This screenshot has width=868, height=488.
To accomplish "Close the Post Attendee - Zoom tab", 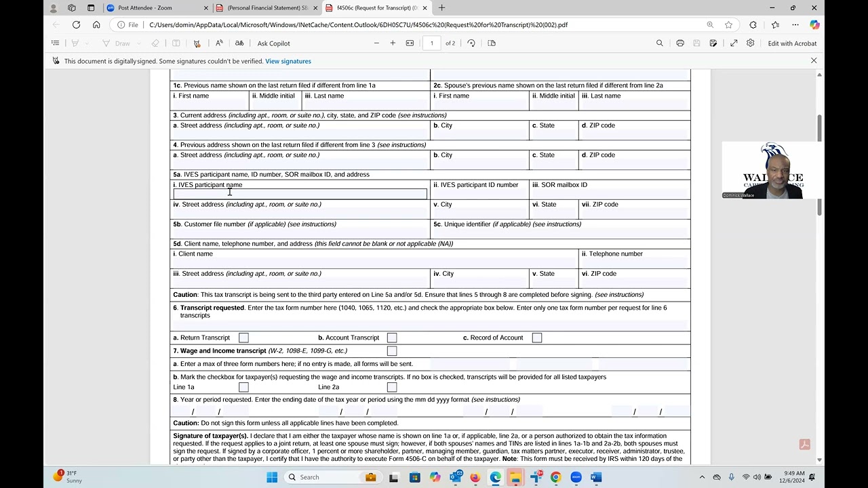I will (206, 8).
